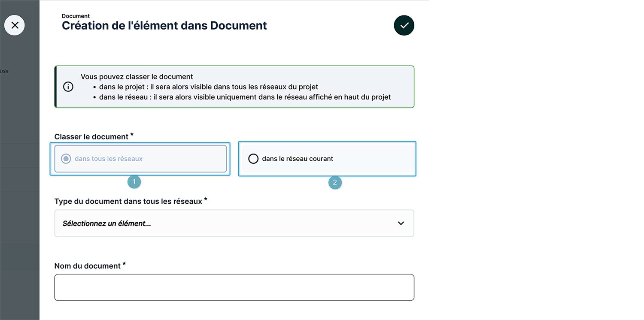Click annotation badge number 1
The height and width of the screenshot is (320, 644).
point(134,182)
